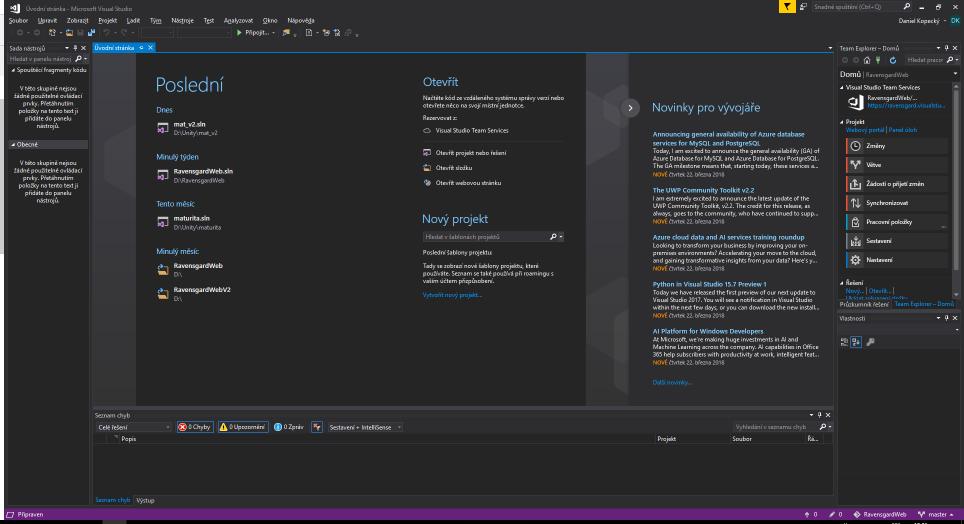Viewport: 964px width, 524px height.
Task: Click the property pages wrench icon
Action: point(871,342)
